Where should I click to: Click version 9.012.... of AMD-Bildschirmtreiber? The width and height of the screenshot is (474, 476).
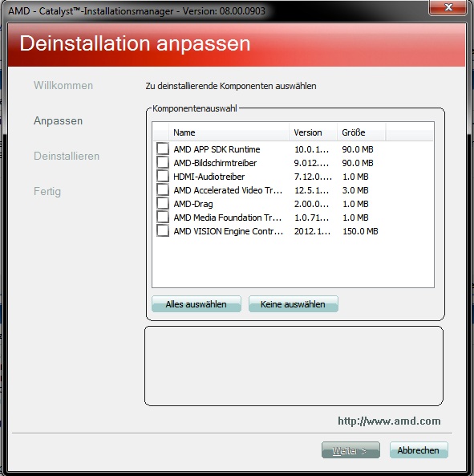(x=311, y=163)
